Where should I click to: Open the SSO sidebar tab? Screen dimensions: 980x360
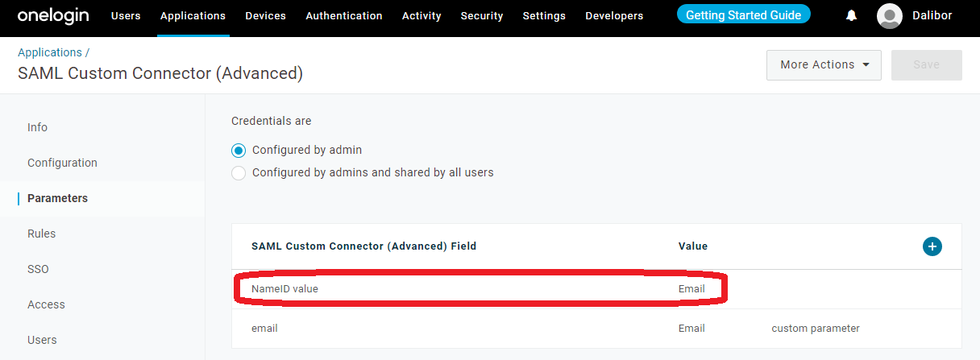coord(39,269)
